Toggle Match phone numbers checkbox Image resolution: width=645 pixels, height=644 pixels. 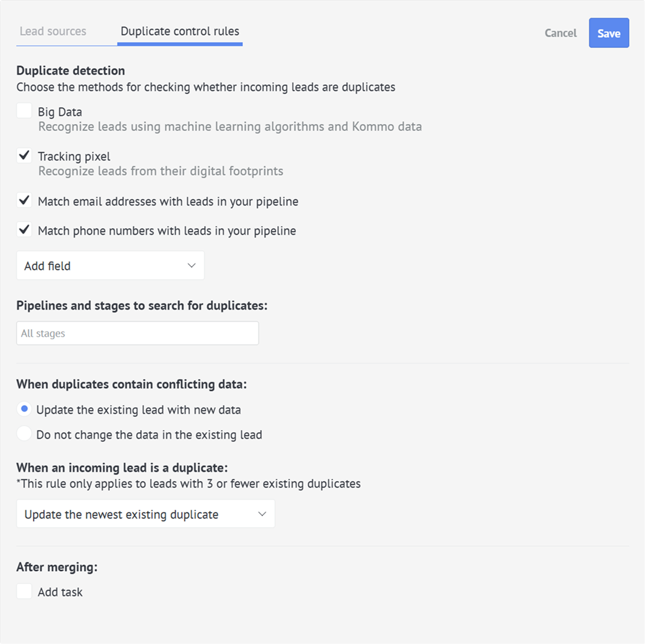tap(24, 229)
